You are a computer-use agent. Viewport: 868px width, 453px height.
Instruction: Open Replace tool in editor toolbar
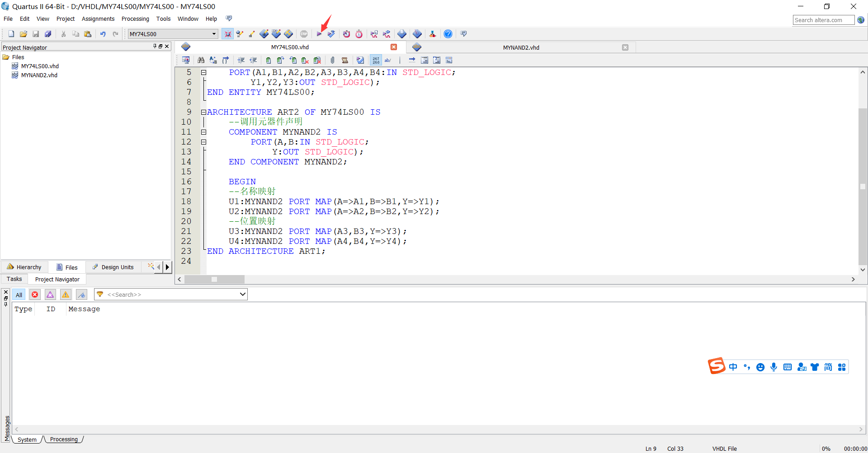click(213, 60)
